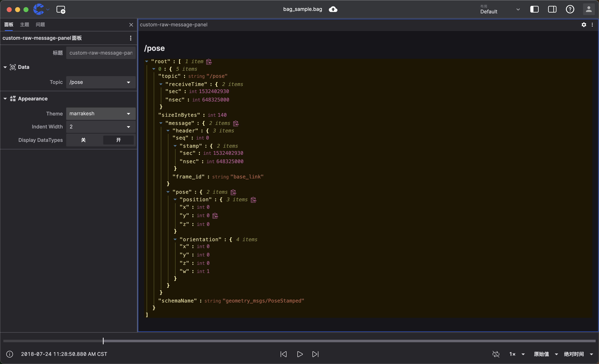Click the orientation "w" int 1 row
This screenshot has width=599, height=364.
195,271
